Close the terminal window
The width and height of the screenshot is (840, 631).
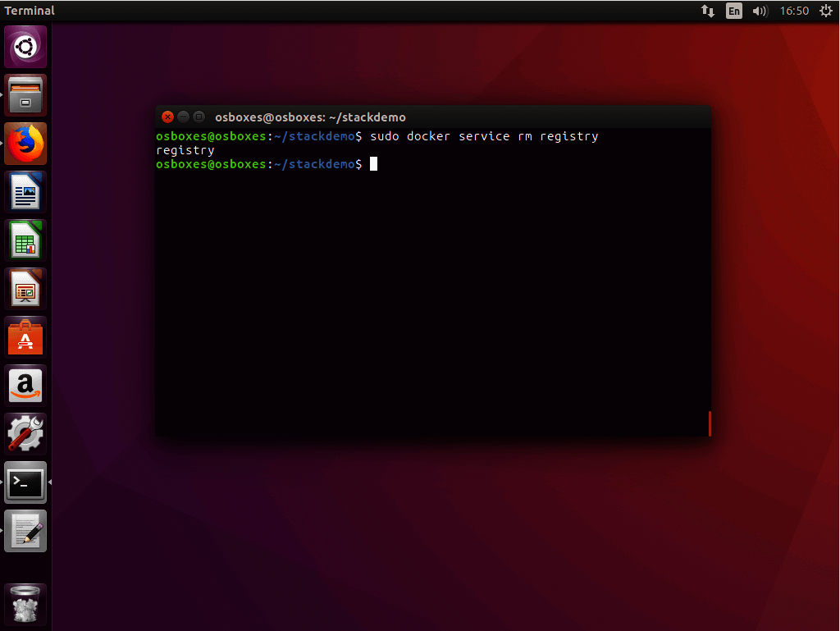click(x=168, y=117)
